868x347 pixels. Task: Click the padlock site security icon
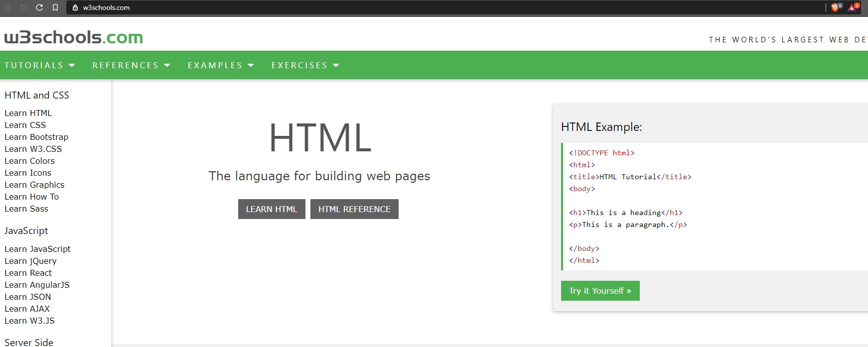75,7
